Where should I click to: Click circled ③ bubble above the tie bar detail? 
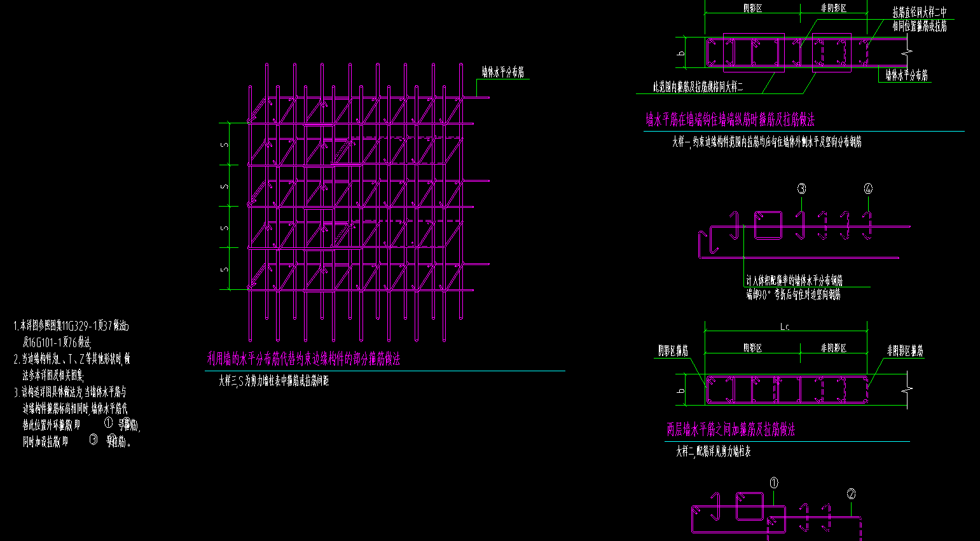[802, 189]
